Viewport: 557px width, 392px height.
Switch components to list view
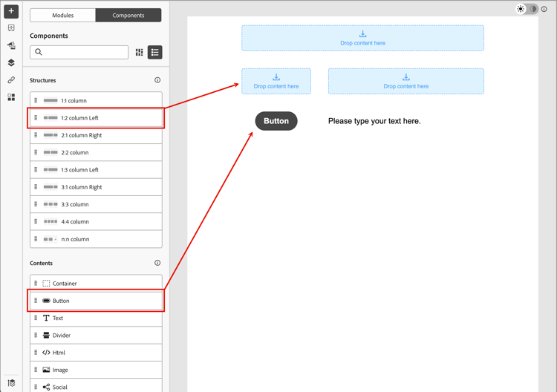pos(155,52)
